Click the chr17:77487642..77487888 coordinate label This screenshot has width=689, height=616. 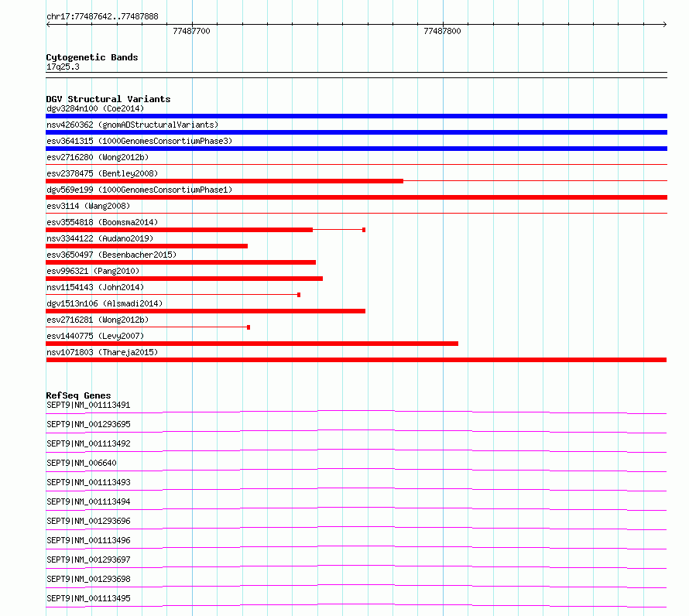click(102, 16)
